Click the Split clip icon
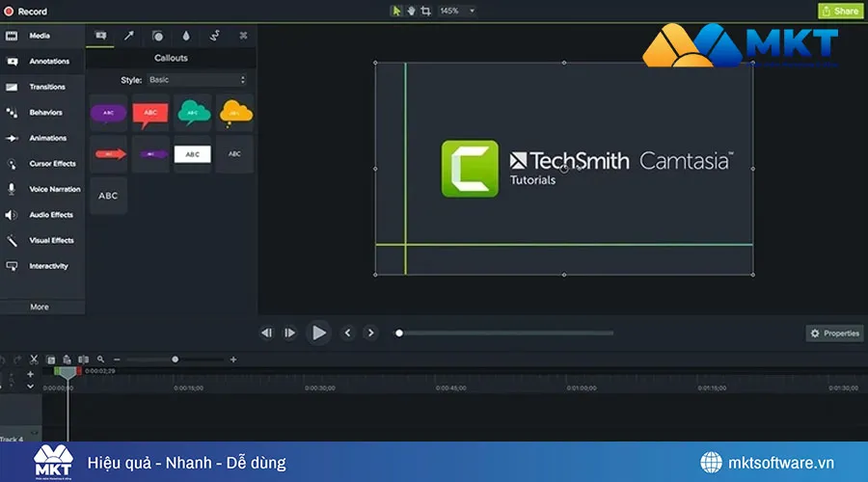This screenshot has height=482, width=868. [x=84, y=360]
